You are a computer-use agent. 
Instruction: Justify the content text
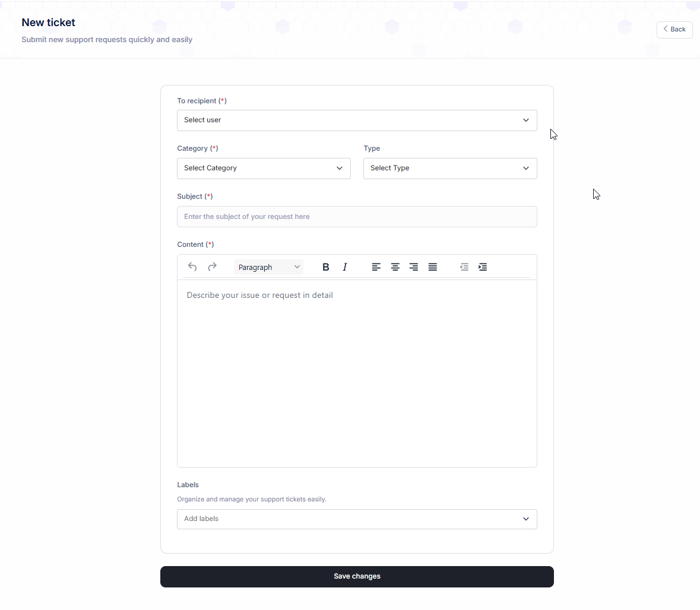click(433, 267)
